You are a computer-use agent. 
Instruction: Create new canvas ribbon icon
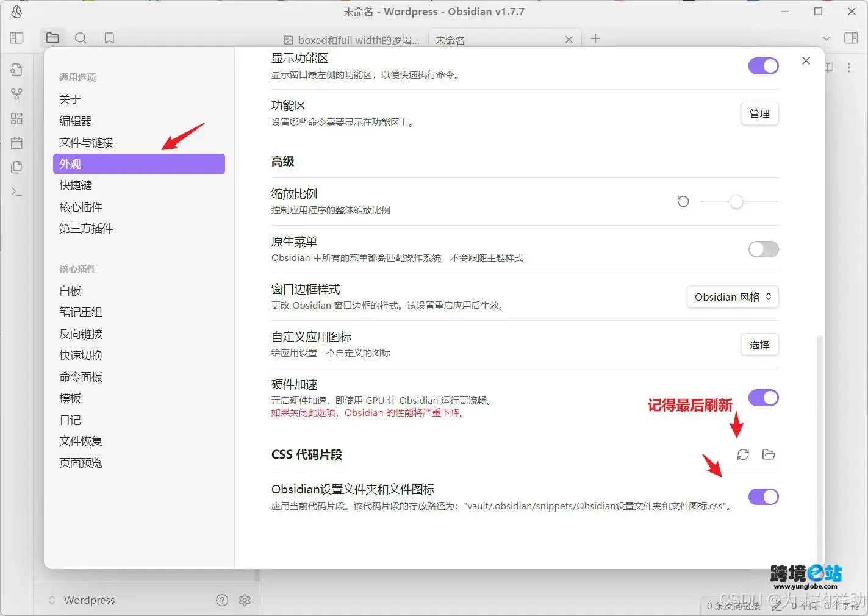click(16, 118)
